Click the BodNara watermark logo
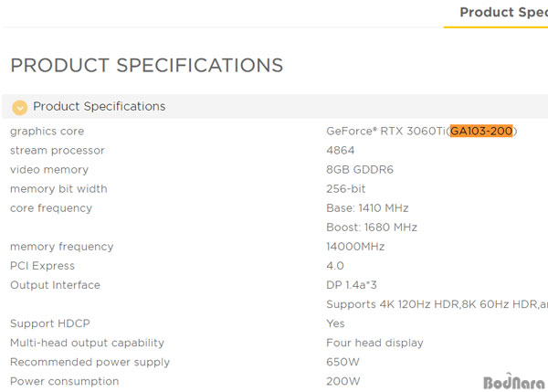This screenshot has width=548, height=392. pyautogui.click(x=513, y=382)
